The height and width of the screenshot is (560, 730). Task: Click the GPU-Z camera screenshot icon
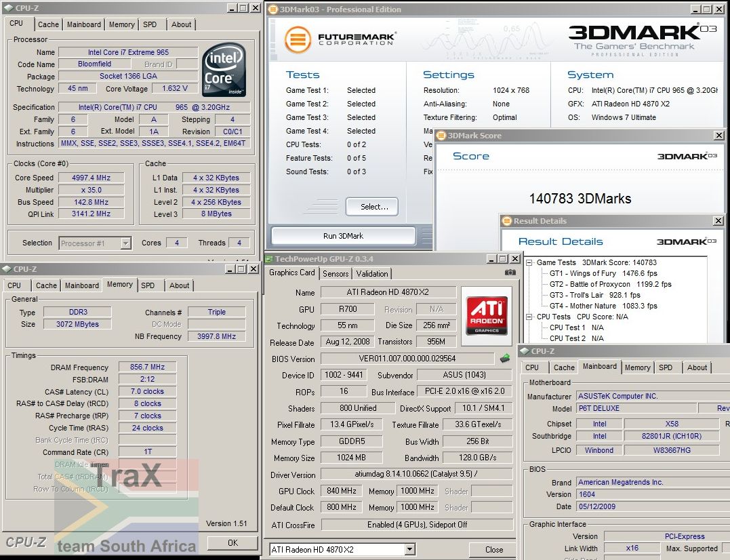coord(510,273)
